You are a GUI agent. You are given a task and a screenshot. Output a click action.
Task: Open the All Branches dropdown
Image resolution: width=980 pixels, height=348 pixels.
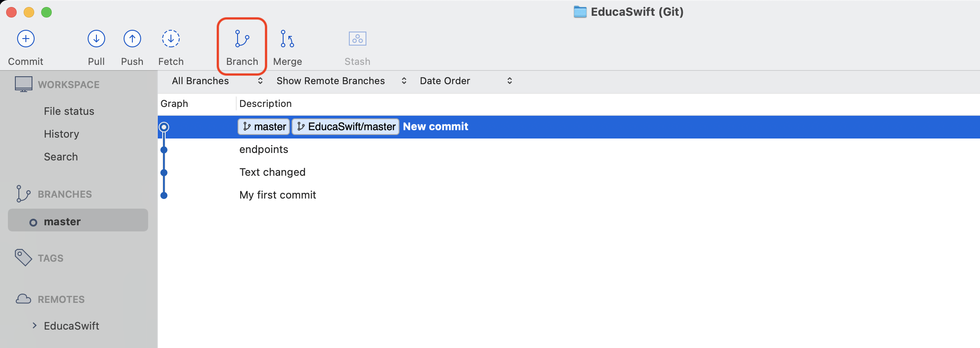(217, 81)
